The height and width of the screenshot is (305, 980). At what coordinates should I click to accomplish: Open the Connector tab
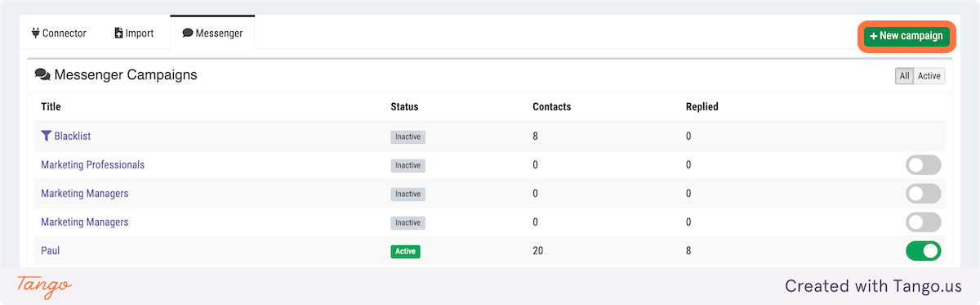(59, 34)
